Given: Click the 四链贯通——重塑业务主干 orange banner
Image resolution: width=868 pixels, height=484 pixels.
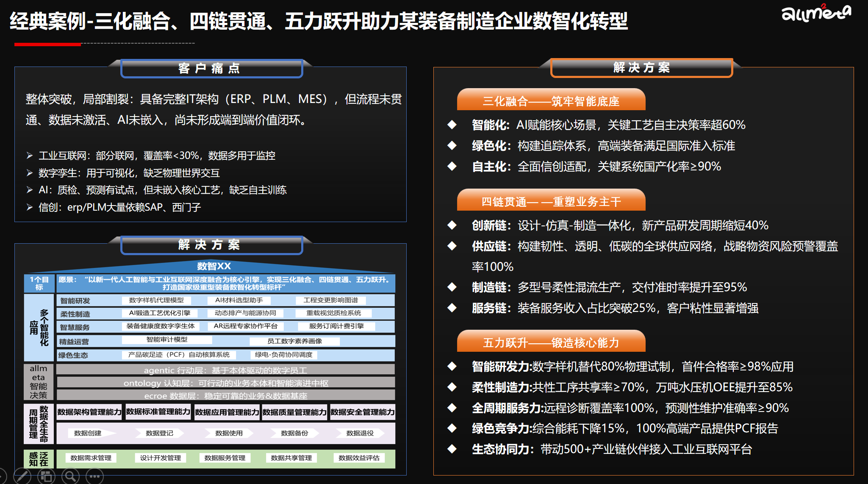Looking at the screenshot, I should click(551, 201).
